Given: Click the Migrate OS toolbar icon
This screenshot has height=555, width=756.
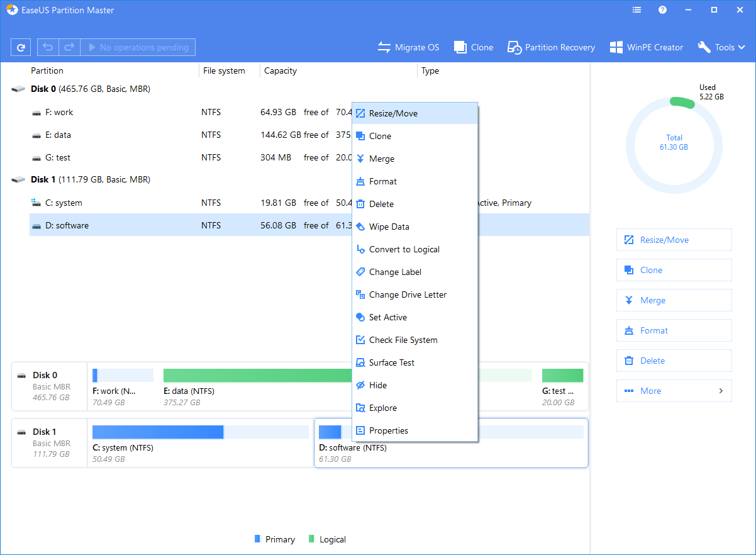Looking at the screenshot, I should [x=408, y=47].
